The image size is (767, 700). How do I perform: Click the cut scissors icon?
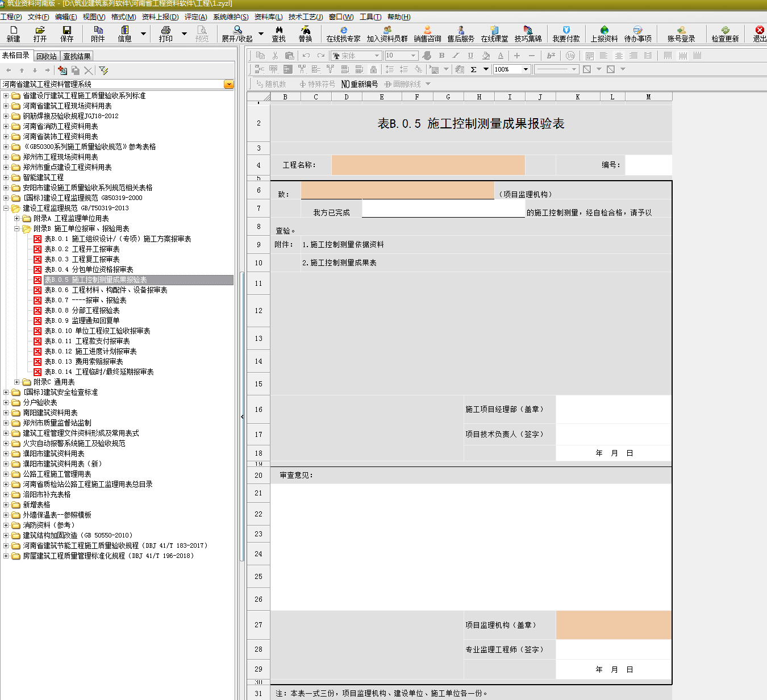point(275,56)
